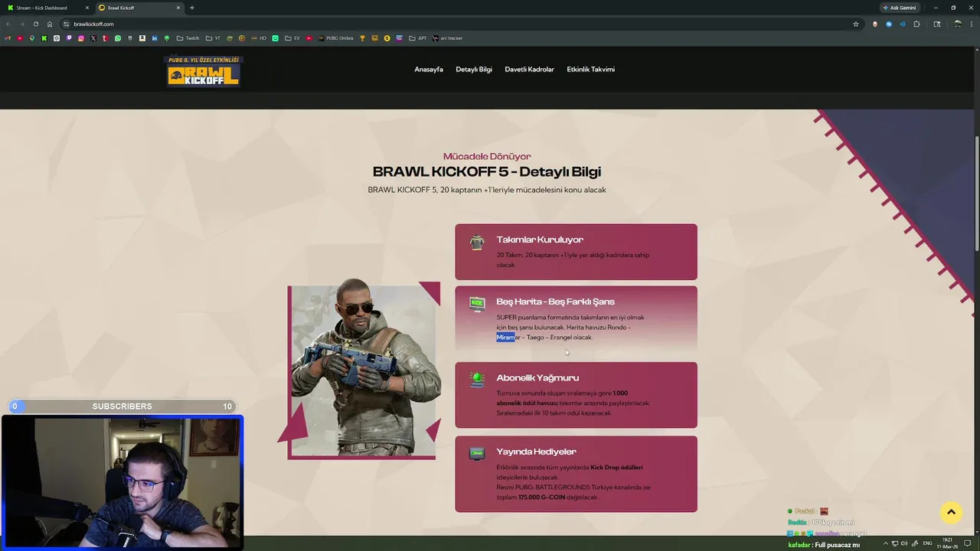This screenshot has width=980, height=551.
Task: Click the Ask Gemini button
Action: point(900,8)
